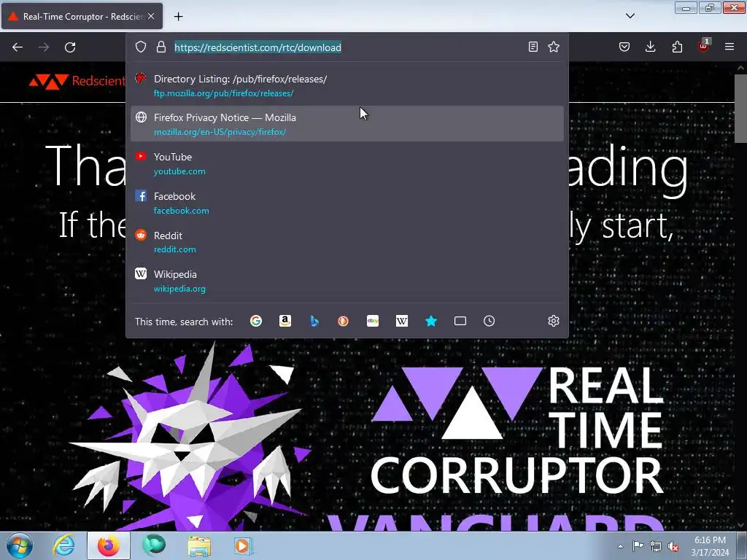
Task: Toggle reader view icon in address bar
Action: point(533,47)
